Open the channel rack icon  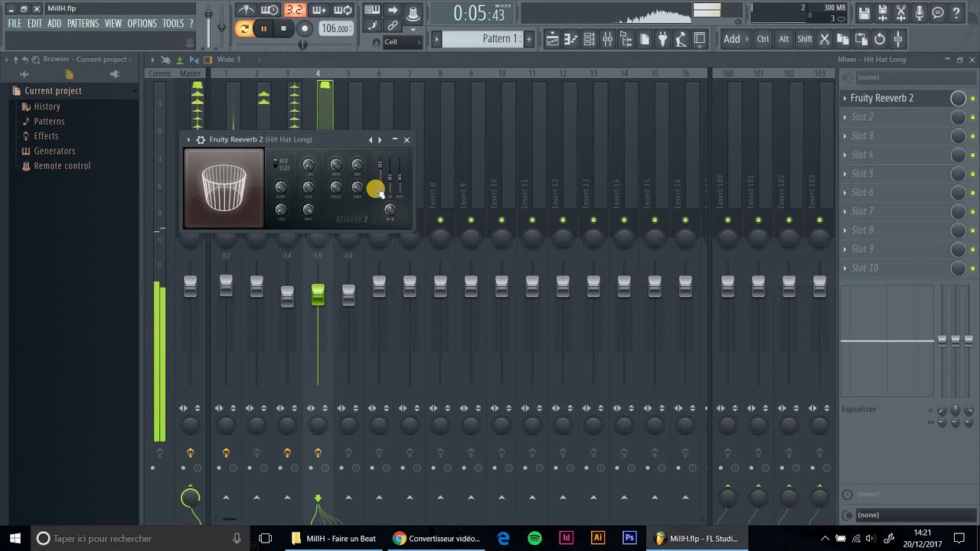(589, 39)
